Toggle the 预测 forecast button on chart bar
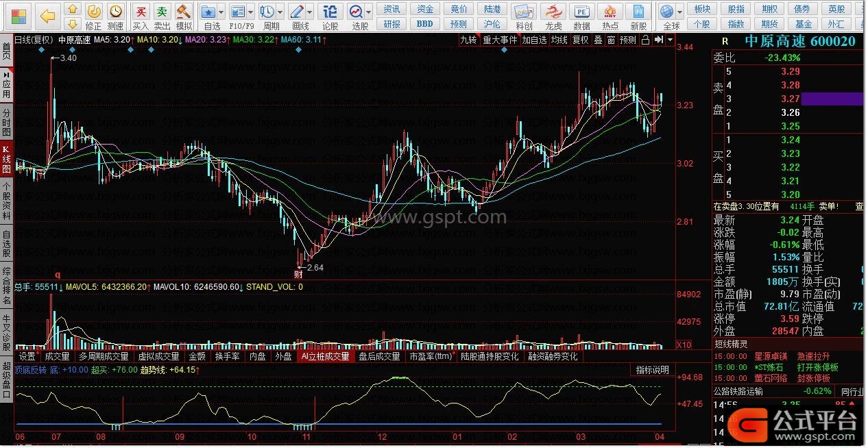 point(628,40)
